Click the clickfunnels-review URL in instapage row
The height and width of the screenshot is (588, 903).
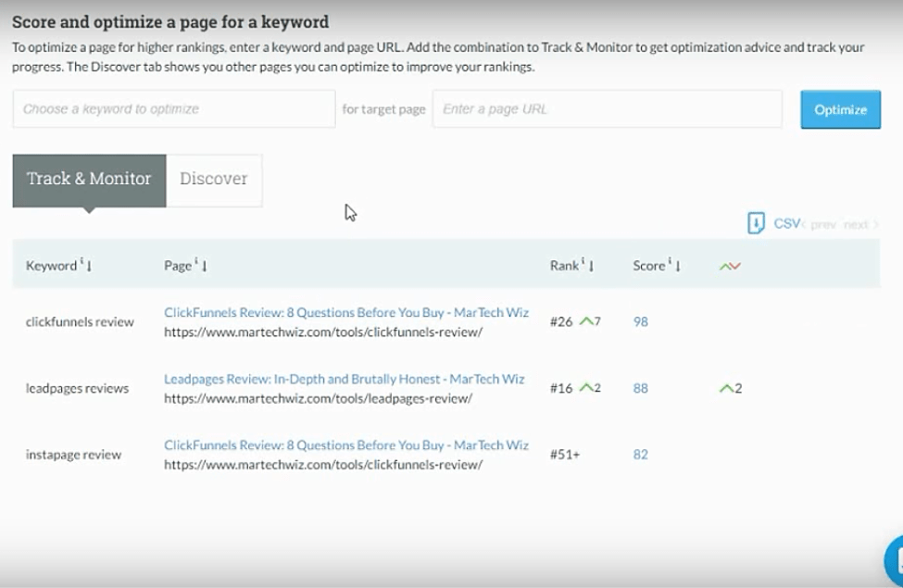323,465
